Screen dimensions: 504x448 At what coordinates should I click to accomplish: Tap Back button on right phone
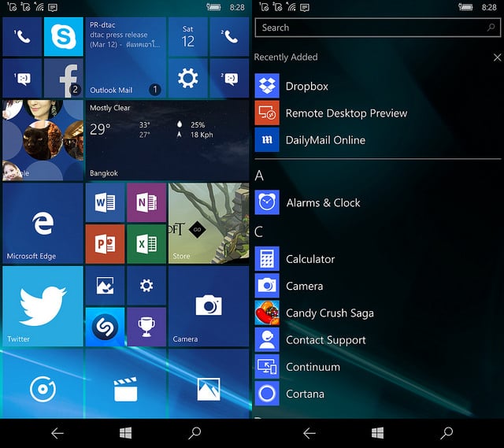point(309,433)
